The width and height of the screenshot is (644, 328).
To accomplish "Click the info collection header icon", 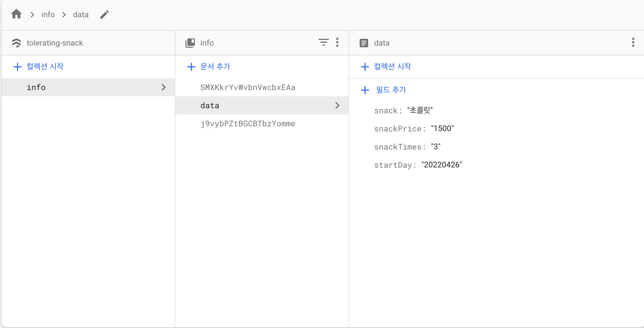I will click(x=190, y=43).
